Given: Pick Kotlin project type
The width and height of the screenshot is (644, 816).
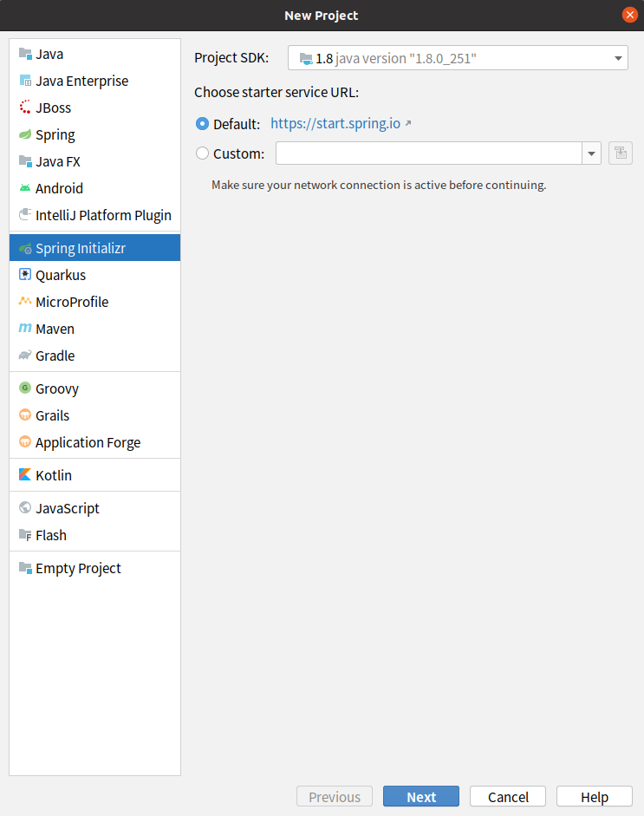Looking at the screenshot, I should [94, 475].
